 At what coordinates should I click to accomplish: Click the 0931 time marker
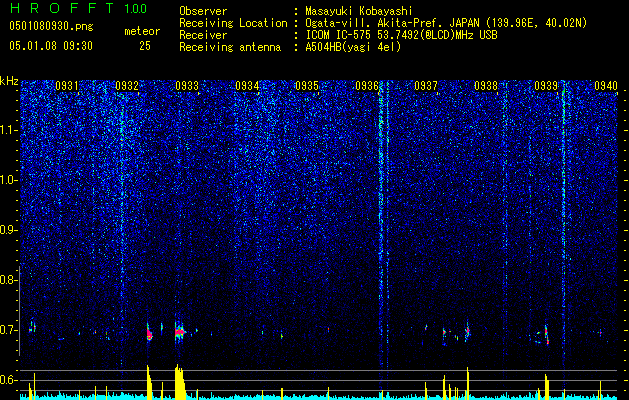67,86
